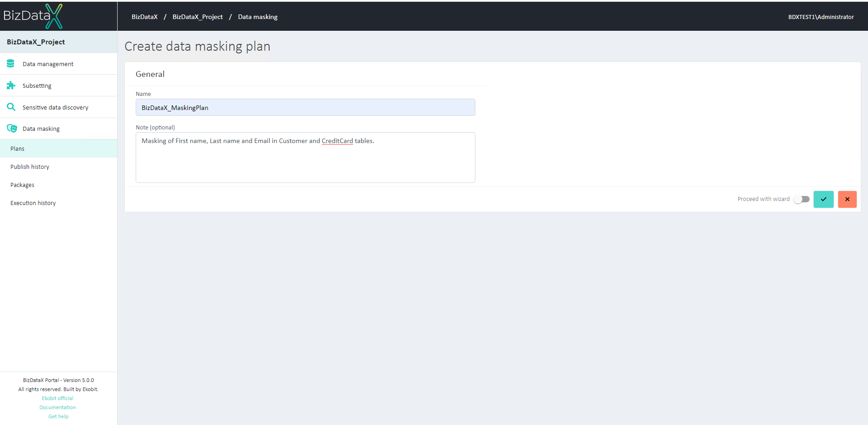This screenshot has height=425, width=868.
Task: Click BizDataX_Project breadcrumb link
Action: (x=198, y=17)
